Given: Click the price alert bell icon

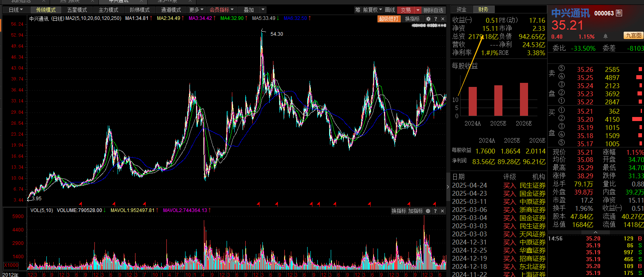Looking at the screenshot, I should coord(605,36).
